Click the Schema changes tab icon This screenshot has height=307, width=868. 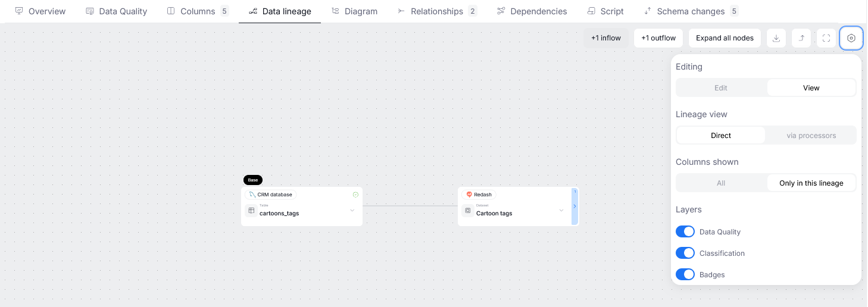coord(648,11)
